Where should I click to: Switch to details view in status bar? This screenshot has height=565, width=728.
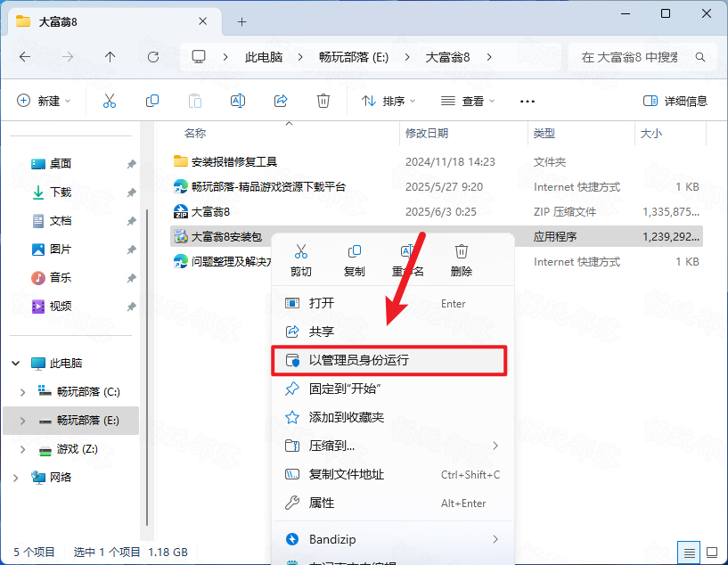point(689,553)
